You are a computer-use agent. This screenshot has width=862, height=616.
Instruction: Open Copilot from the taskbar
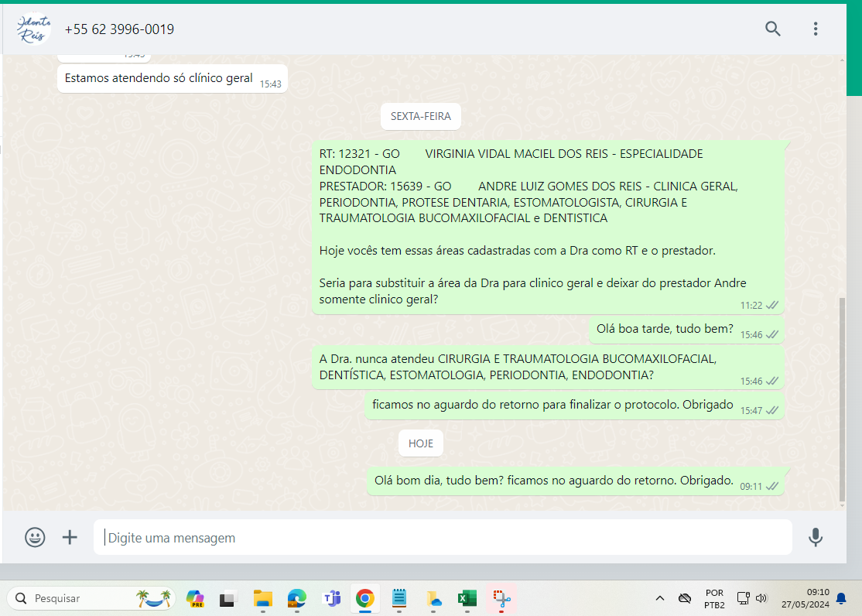(x=195, y=598)
